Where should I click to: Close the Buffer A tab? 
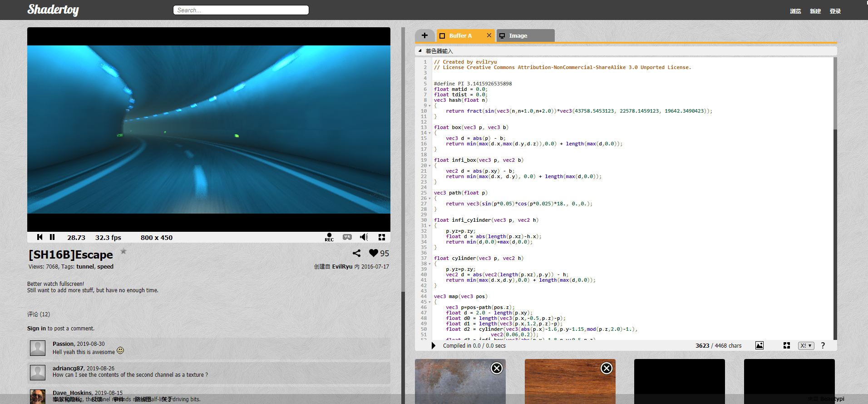[x=489, y=35]
